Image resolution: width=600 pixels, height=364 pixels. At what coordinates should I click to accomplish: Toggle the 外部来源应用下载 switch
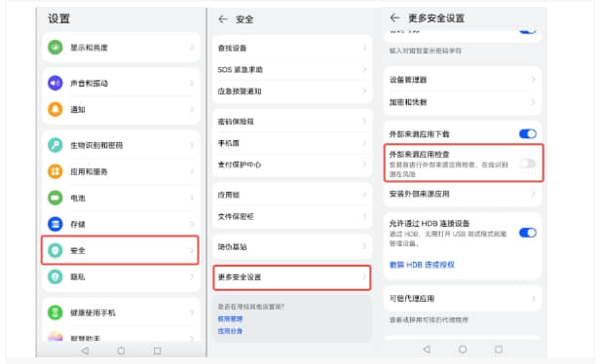(528, 134)
